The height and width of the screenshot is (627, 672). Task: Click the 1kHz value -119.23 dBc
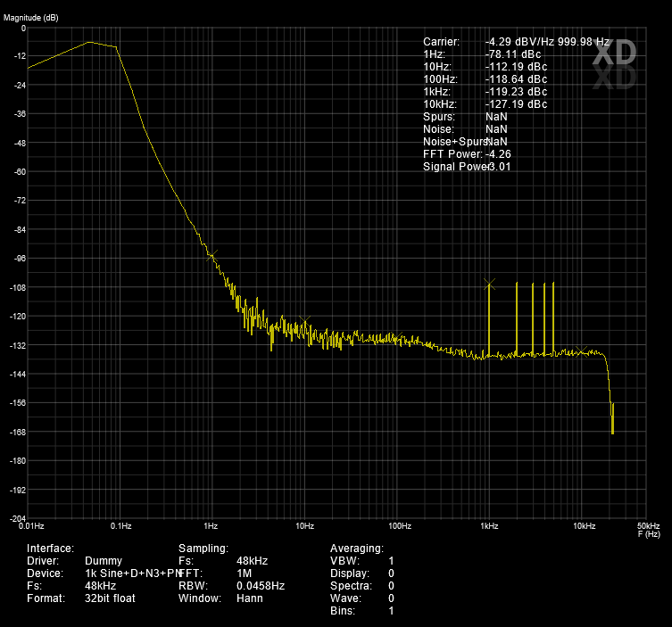[x=516, y=92]
